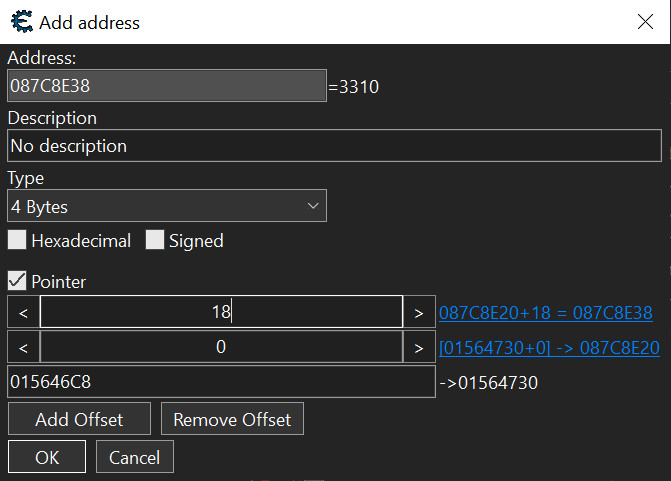Screen dimensions: 671x481
Task: Increase the offset 0 with right arrow
Action: 418,347
